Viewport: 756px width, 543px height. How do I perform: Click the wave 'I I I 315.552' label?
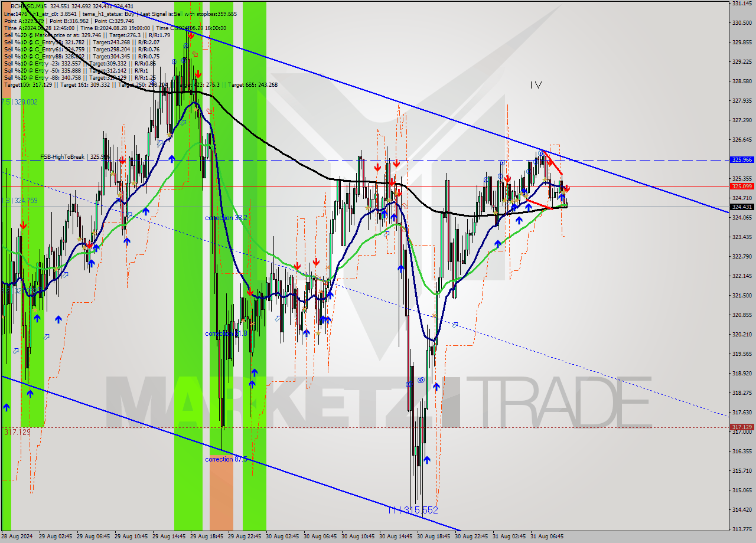[x=413, y=510]
